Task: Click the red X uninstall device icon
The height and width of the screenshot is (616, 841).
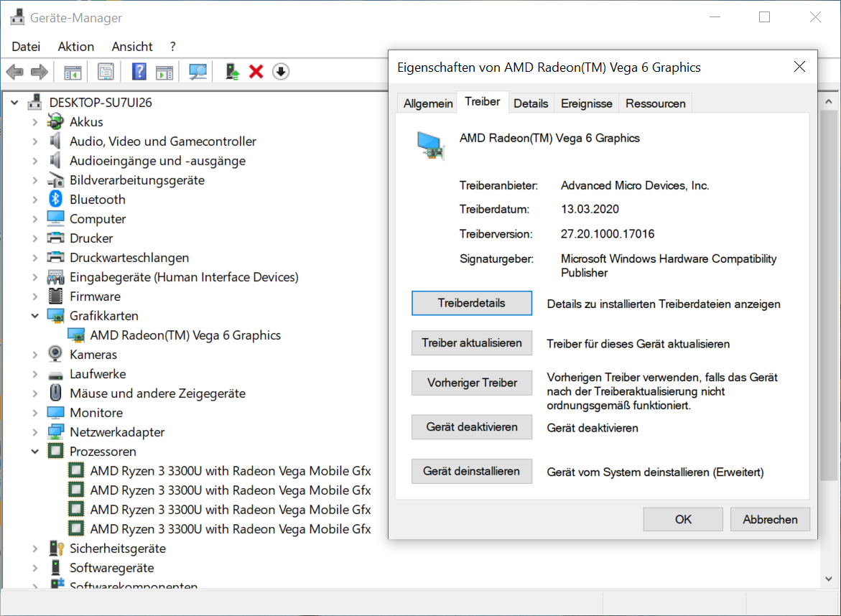Action: point(256,71)
